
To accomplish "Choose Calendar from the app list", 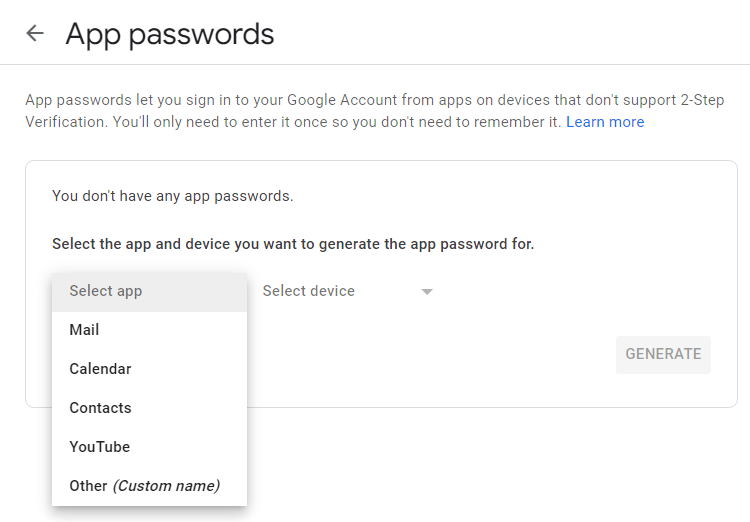I will (x=149, y=369).
